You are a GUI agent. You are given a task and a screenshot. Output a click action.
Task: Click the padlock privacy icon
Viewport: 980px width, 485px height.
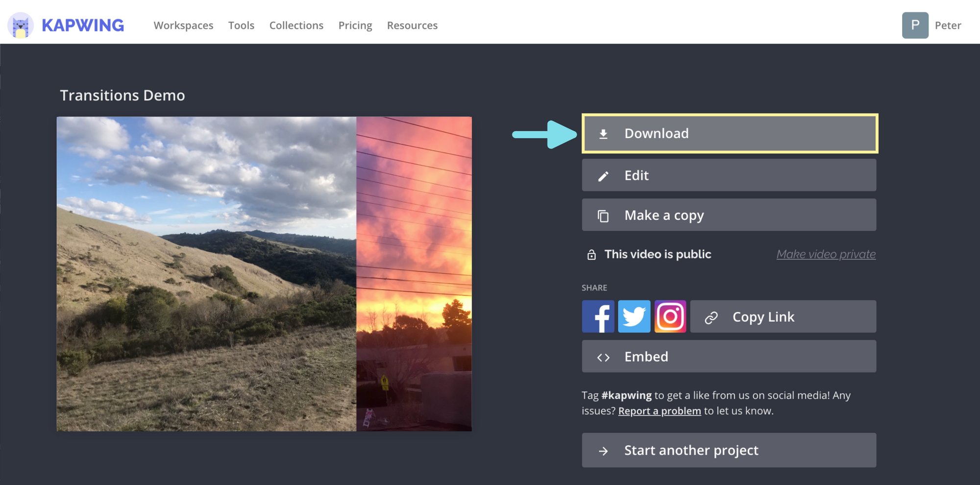coord(591,255)
